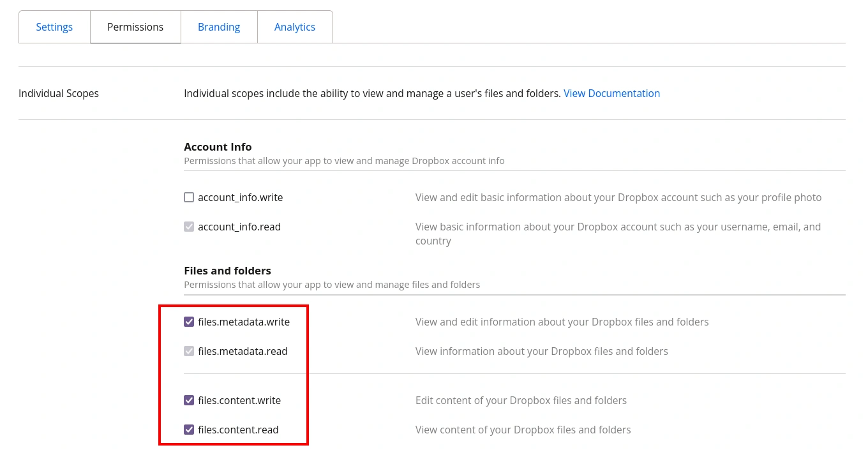The height and width of the screenshot is (450, 868).
Task: Uncheck the files.metadata.write permission
Action: click(x=189, y=322)
